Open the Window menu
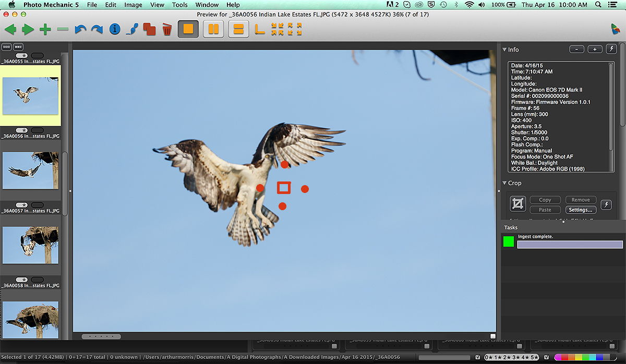Screen dimensions: 626x364 (207, 5)
